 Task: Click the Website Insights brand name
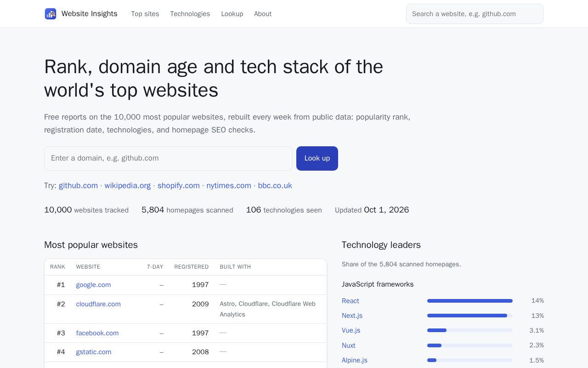point(90,14)
